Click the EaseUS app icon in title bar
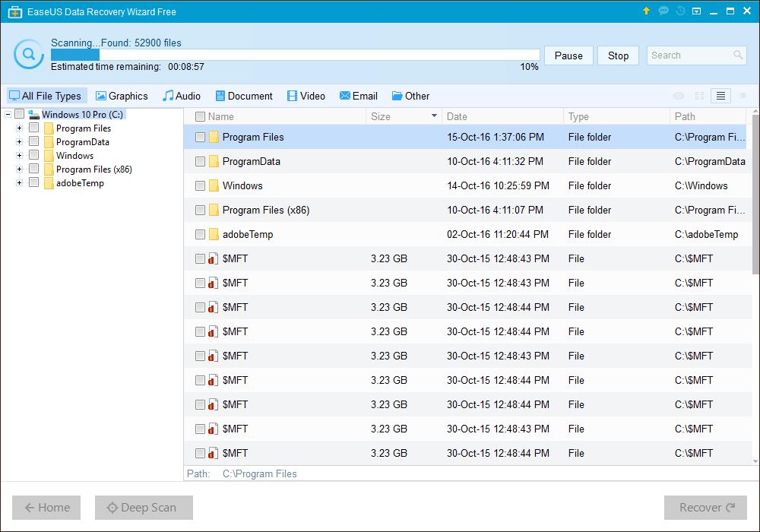This screenshot has height=532, width=760. point(15,11)
